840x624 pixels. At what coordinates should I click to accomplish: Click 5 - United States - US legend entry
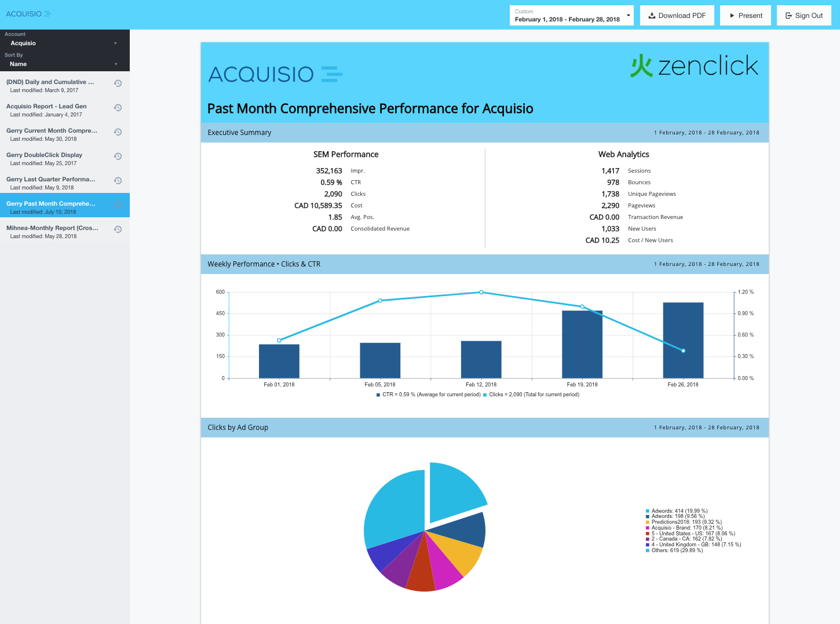click(x=691, y=534)
